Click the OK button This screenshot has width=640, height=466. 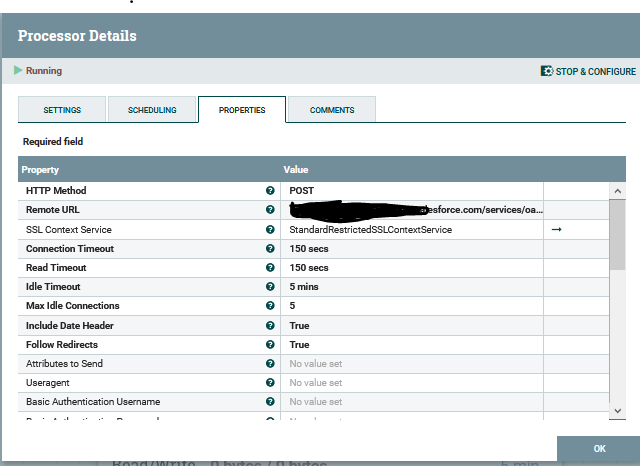point(599,448)
